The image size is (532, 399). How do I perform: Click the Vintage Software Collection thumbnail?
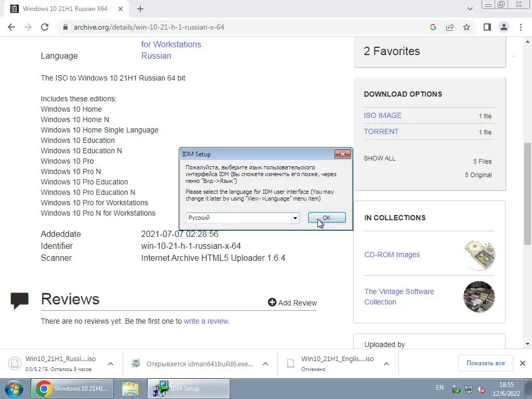click(x=479, y=297)
